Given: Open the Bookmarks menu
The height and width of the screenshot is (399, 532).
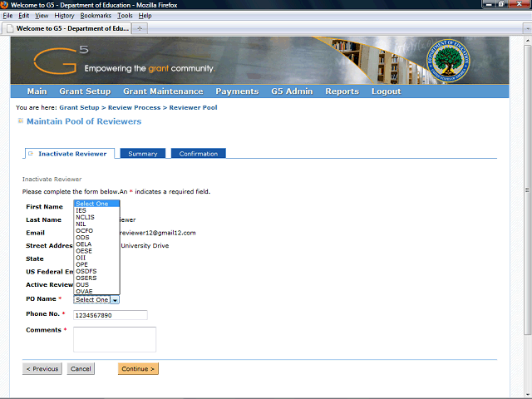Looking at the screenshot, I should coord(96,16).
